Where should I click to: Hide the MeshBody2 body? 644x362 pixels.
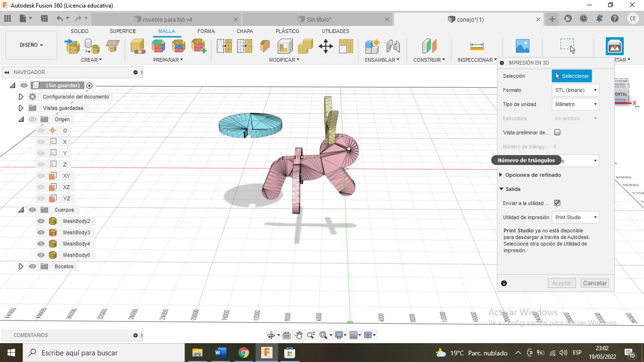[41, 221]
